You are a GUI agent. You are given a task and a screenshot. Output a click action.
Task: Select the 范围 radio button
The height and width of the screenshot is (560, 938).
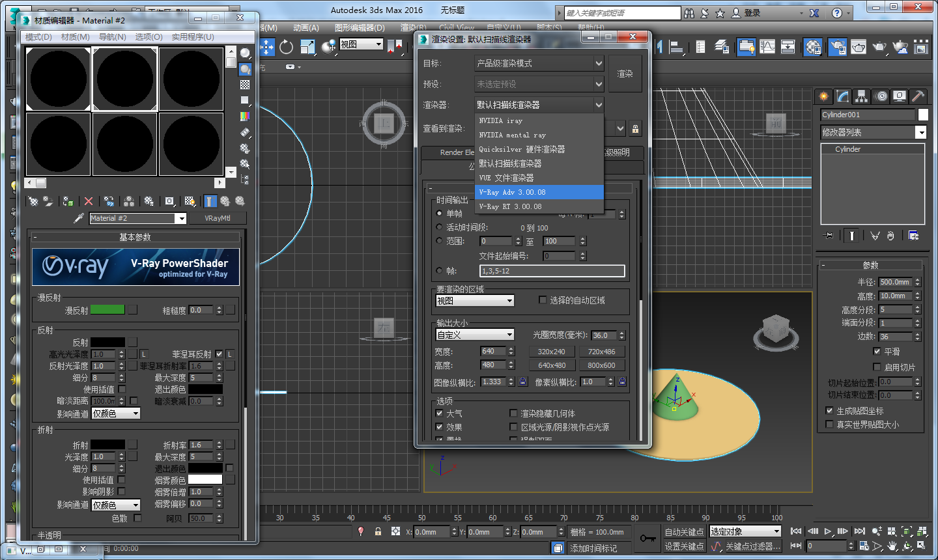tap(439, 241)
